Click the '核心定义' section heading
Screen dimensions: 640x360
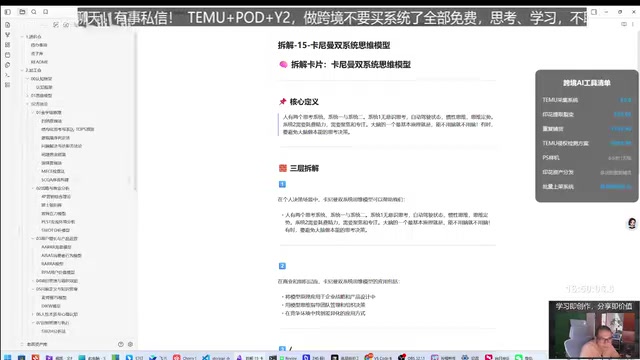(x=304, y=102)
